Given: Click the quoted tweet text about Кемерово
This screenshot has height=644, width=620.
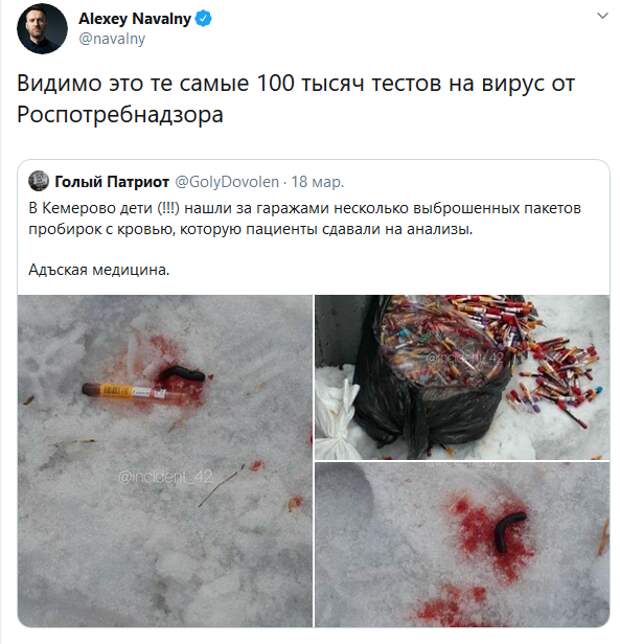Looking at the screenshot, I should (304, 218).
